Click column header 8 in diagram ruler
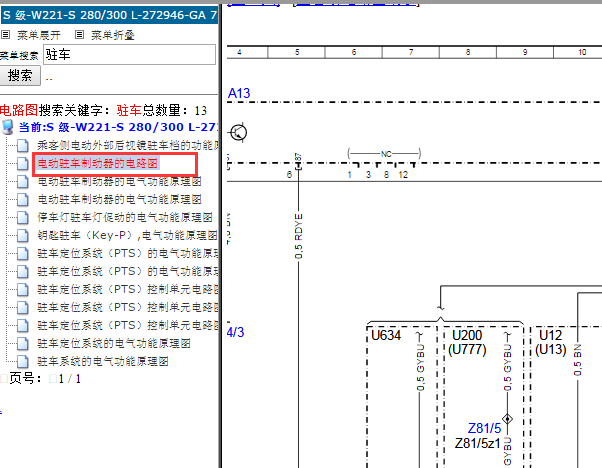This screenshot has height=468, width=602. click(468, 52)
